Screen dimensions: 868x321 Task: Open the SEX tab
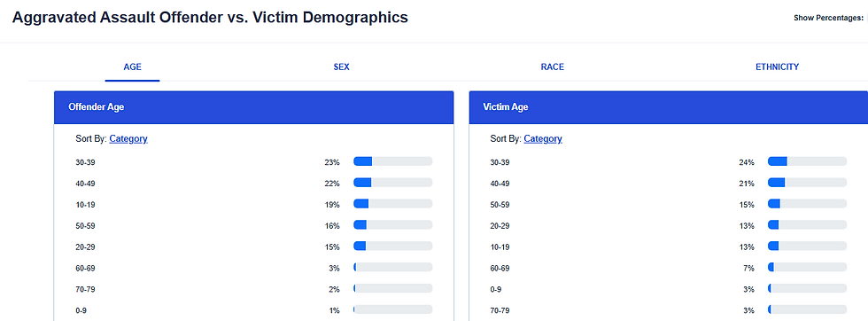click(341, 67)
